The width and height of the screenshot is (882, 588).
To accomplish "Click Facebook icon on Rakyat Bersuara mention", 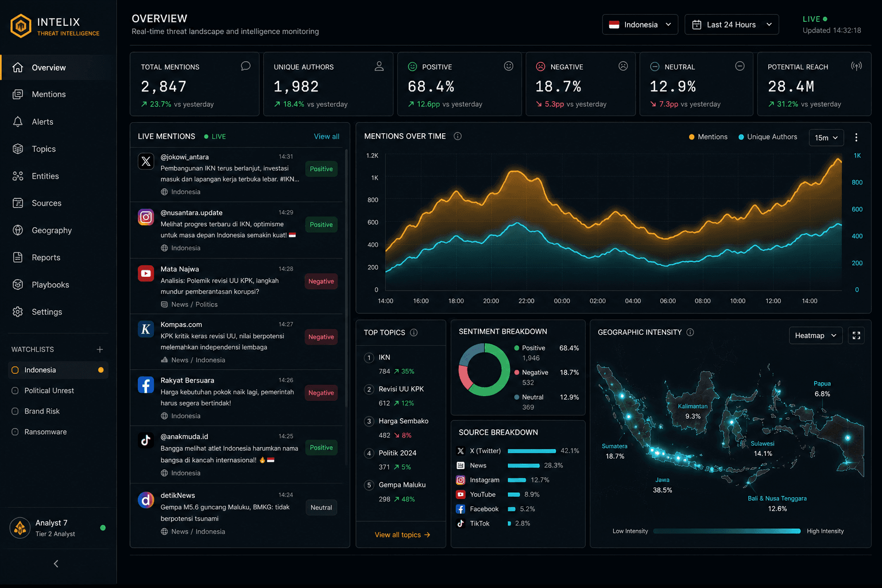I will coord(146,385).
